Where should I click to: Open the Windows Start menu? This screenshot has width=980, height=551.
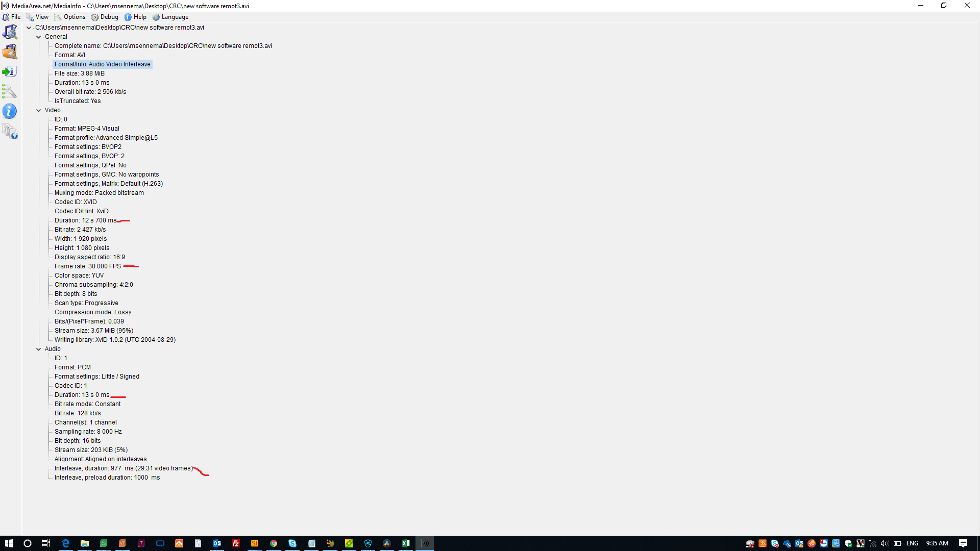click(x=9, y=543)
